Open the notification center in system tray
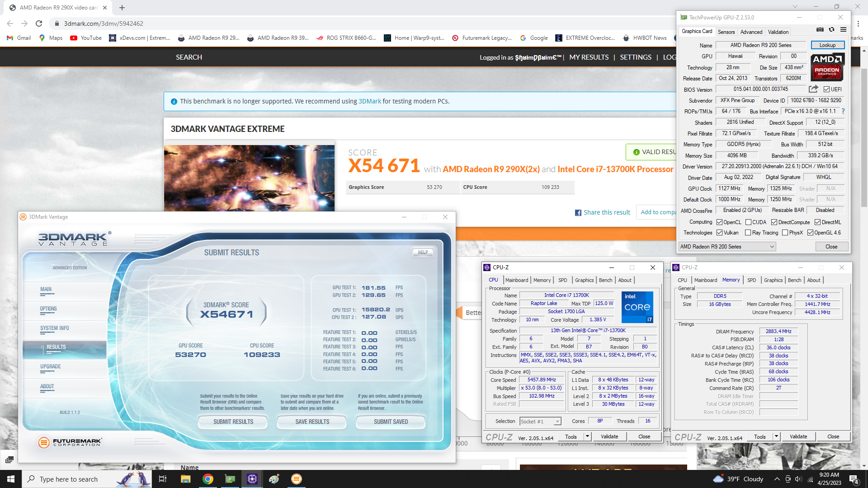The width and height of the screenshot is (868, 488). click(854, 479)
